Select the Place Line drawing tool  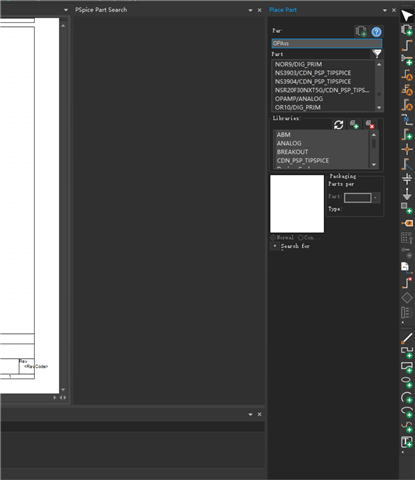click(x=407, y=338)
